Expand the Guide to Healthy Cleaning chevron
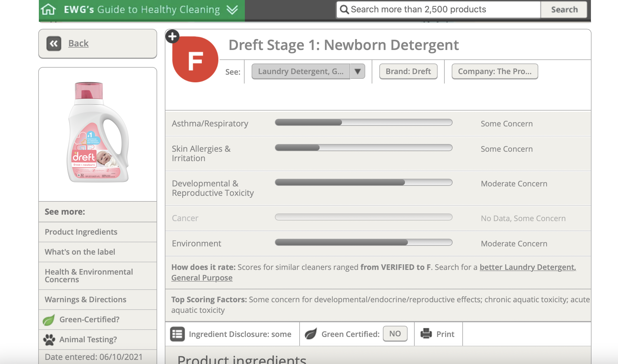The height and width of the screenshot is (364, 618). coord(232,10)
